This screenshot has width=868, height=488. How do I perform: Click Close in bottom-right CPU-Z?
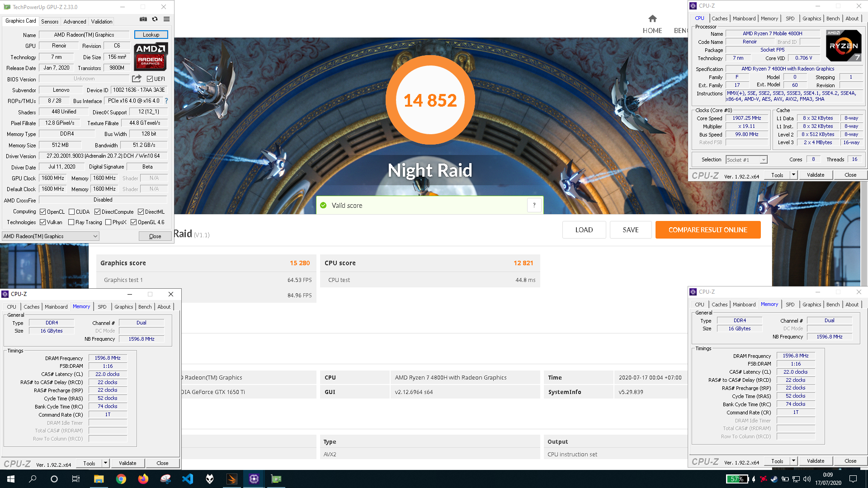click(x=850, y=461)
